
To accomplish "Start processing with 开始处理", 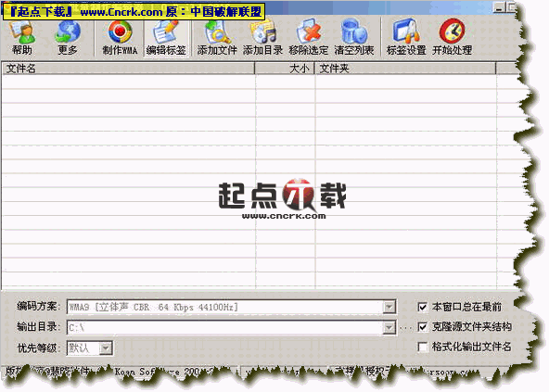I will (x=452, y=38).
